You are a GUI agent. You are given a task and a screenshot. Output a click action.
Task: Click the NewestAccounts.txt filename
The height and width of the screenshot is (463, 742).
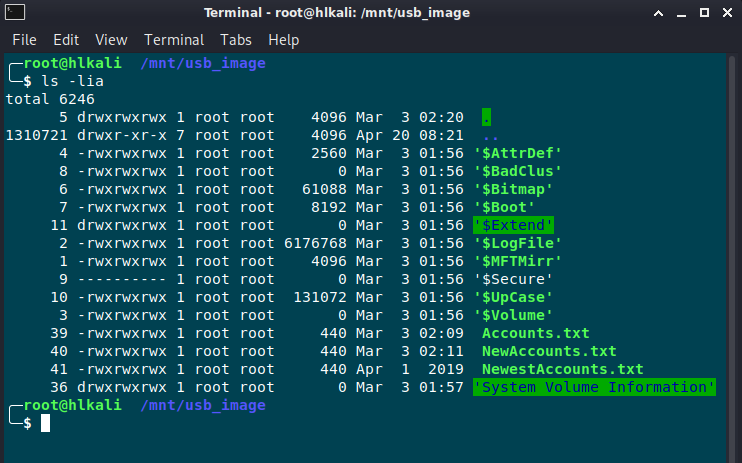click(x=562, y=369)
